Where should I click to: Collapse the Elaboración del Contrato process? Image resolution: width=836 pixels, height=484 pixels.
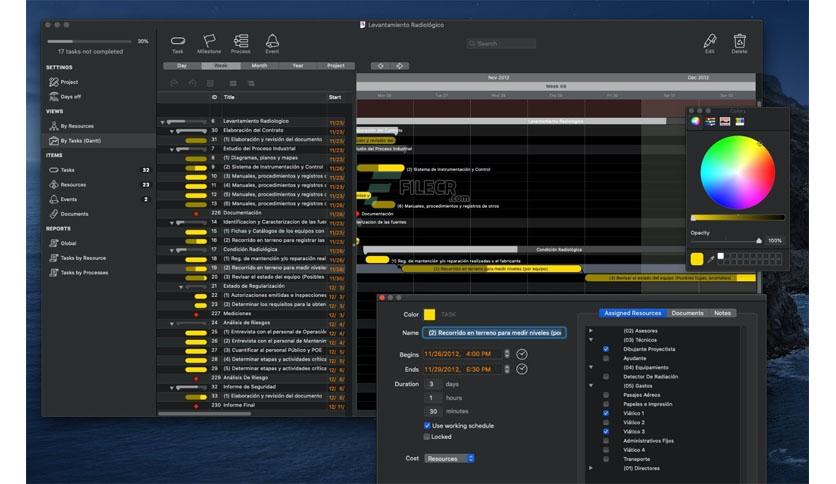172,131
